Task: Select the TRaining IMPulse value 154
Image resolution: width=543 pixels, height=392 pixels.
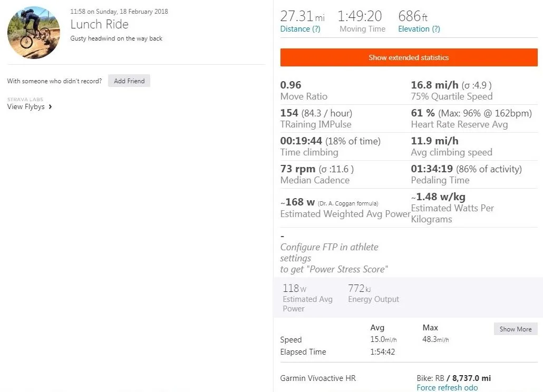Action: point(289,113)
